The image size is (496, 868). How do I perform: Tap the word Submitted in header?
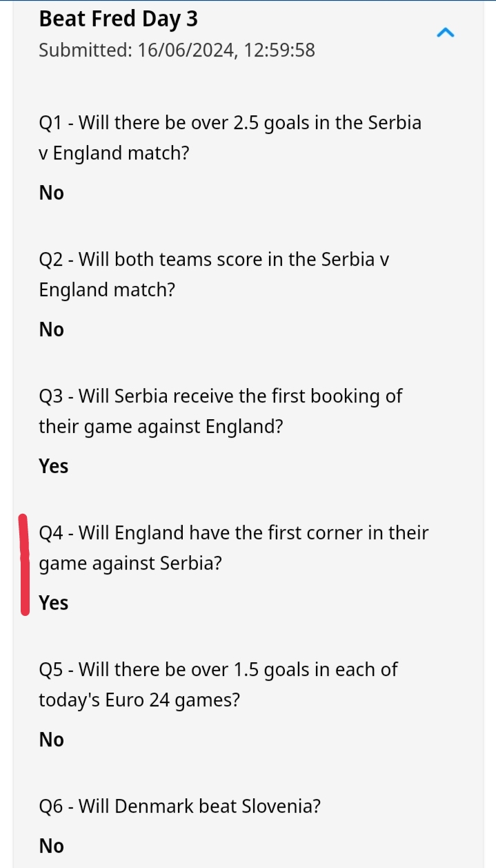pos(85,50)
